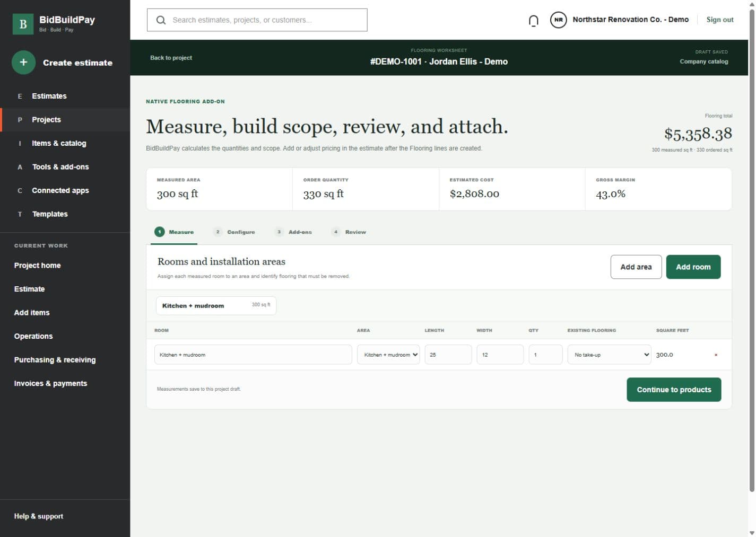Open Items & catalog in the sidebar
Image resolution: width=756 pixels, height=537 pixels.
65,143
